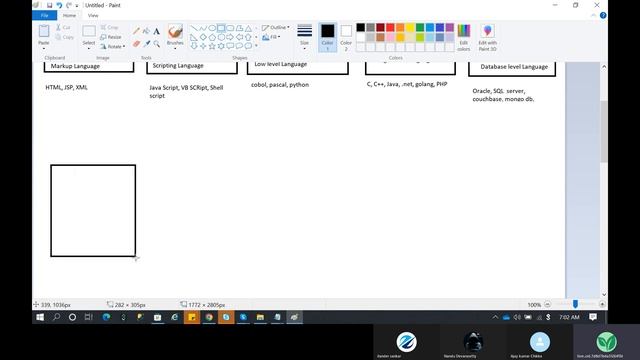Choose the Right arrow shape
Viewport: 640px width, 360px height.
pyautogui.click(x=230, y=37)
